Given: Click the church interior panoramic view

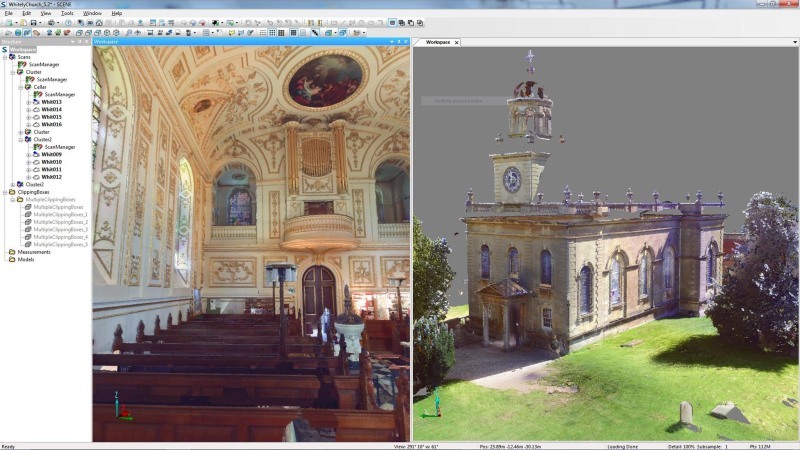Looking at the screenshot, I should [x=251, y=244].
